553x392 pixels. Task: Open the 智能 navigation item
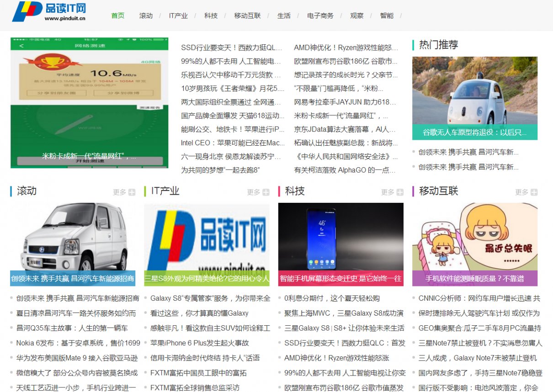click(x=387, y=16)
